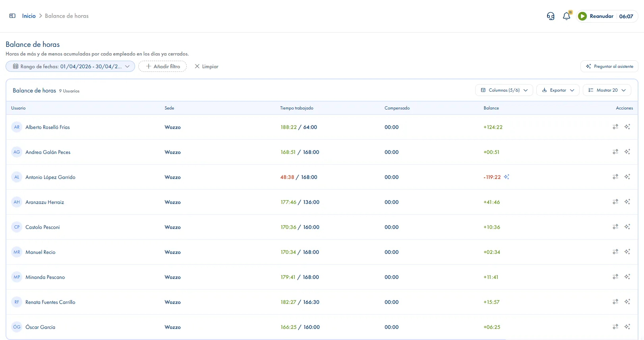Image resolution: width=644 pixels, height=340 pixels.
Task: Open the Exportar dropdown
Action: tap(558, 90)
